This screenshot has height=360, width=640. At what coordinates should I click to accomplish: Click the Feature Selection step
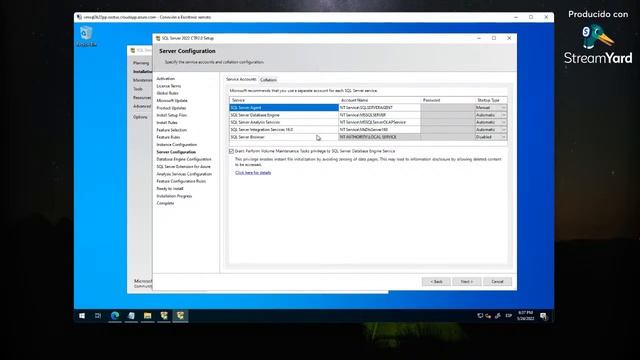point(172,130)
